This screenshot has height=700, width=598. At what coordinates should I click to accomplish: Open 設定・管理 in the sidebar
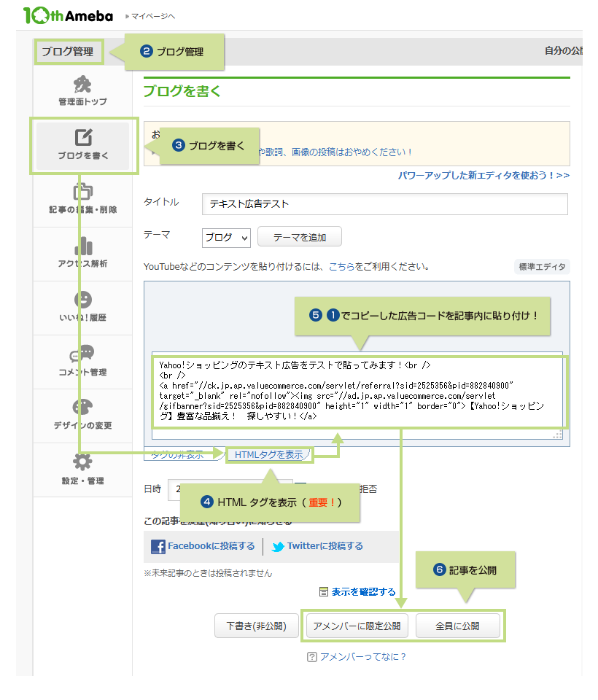point(82,470)
